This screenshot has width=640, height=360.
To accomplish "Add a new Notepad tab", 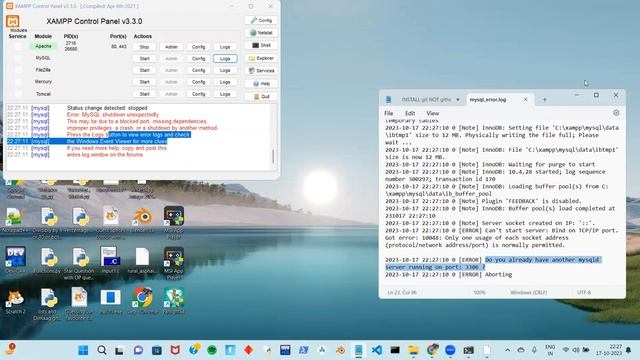I will (544, 100).
